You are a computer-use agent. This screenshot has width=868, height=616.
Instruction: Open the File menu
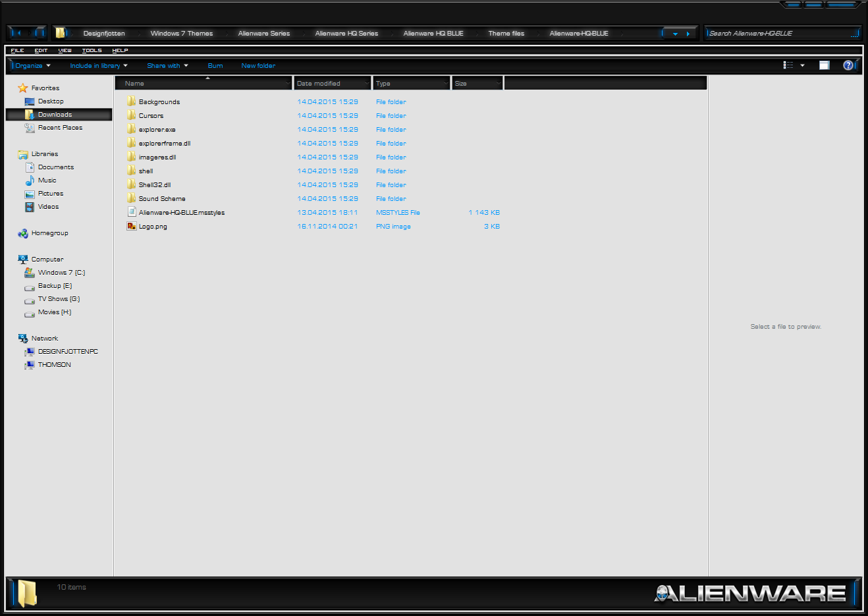coord(17,50)
